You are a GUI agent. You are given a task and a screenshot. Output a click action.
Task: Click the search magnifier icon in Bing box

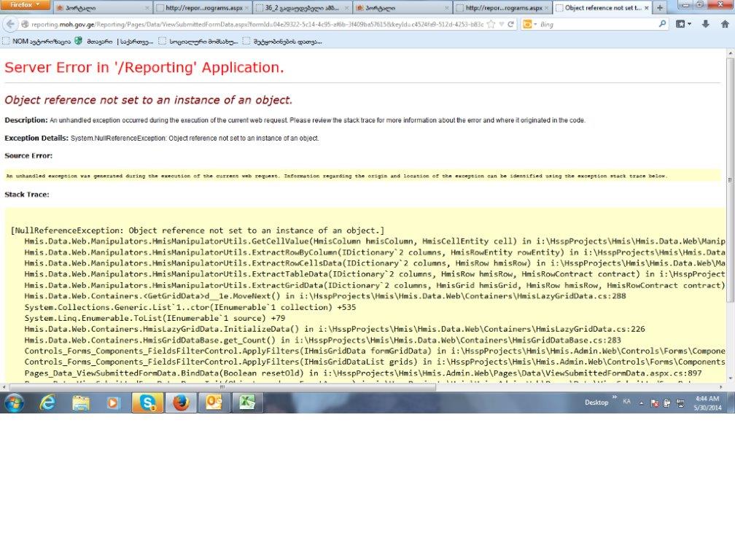point(662,24)
